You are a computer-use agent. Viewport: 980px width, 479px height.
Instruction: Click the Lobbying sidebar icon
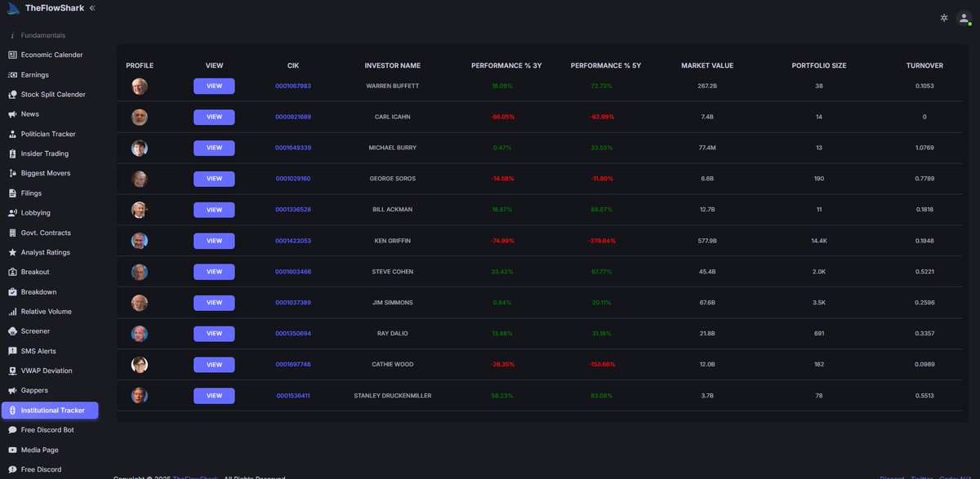point(12,213)
